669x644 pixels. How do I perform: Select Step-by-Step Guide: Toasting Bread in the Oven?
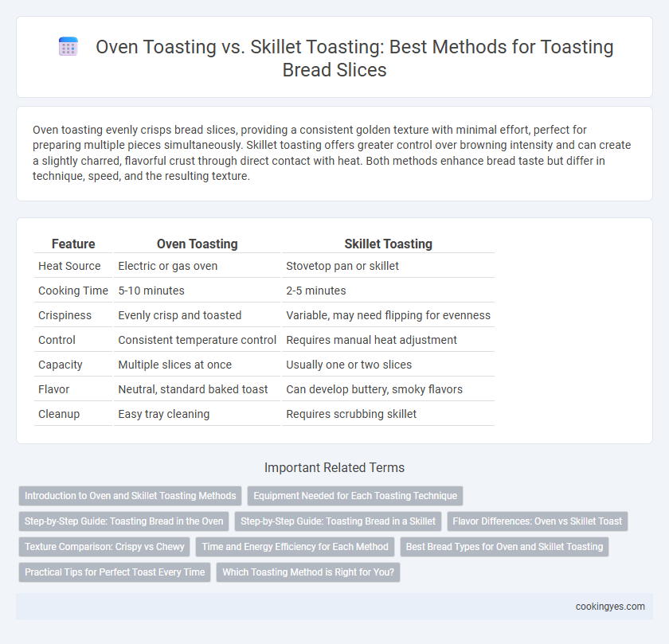(123, 521)
